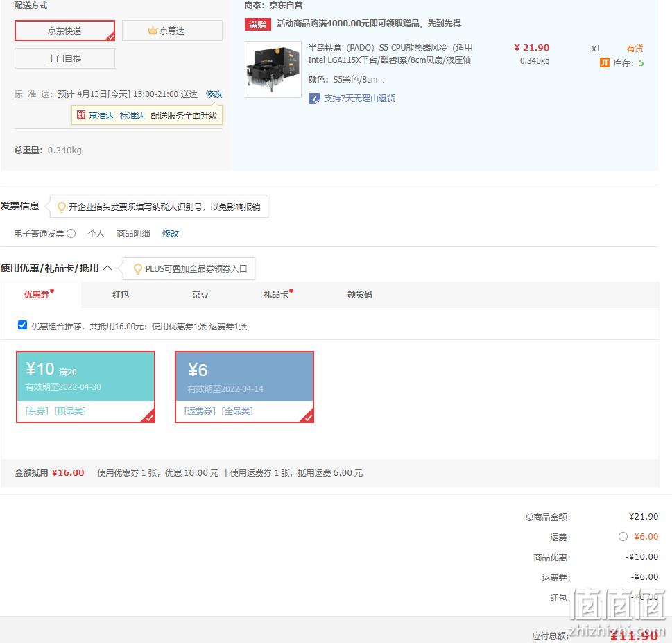672x643 pixels.
Task: Select 京东快递 delivery method
Action: 64,31
